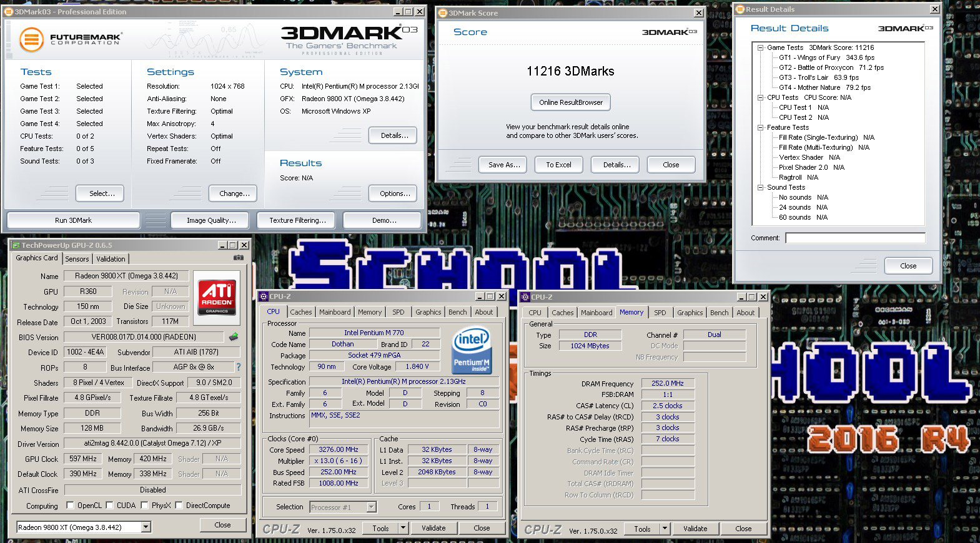
Task: Select 'Ragtroll' result row
Action: (x=798, y=177)
